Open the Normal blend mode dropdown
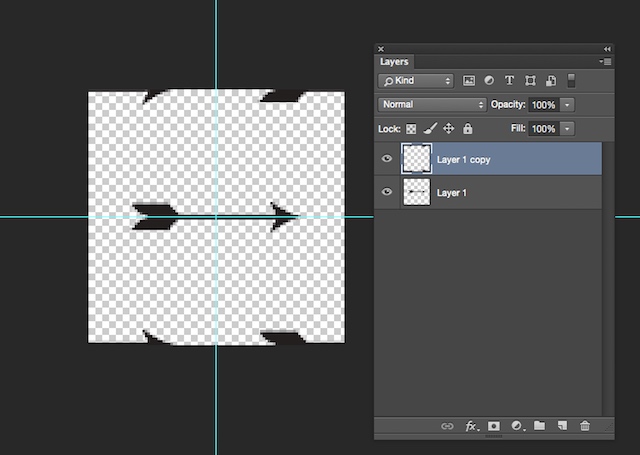 click(432, 104)
